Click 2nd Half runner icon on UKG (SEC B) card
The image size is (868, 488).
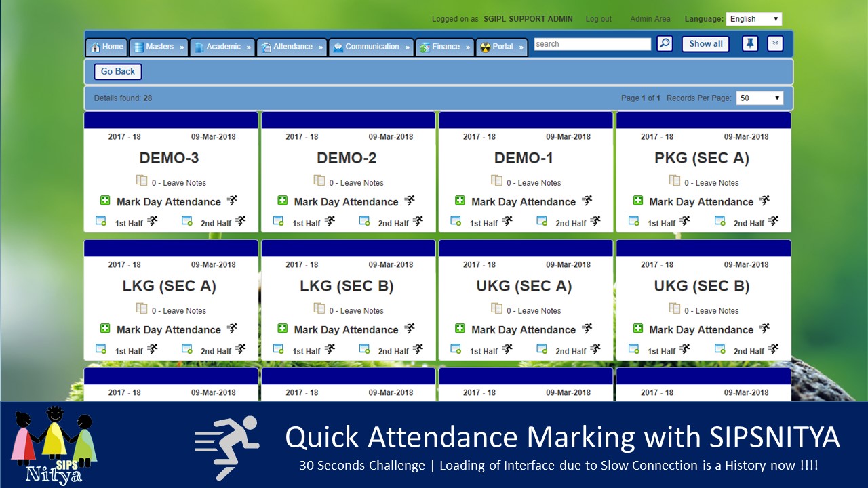pos(773,349)
